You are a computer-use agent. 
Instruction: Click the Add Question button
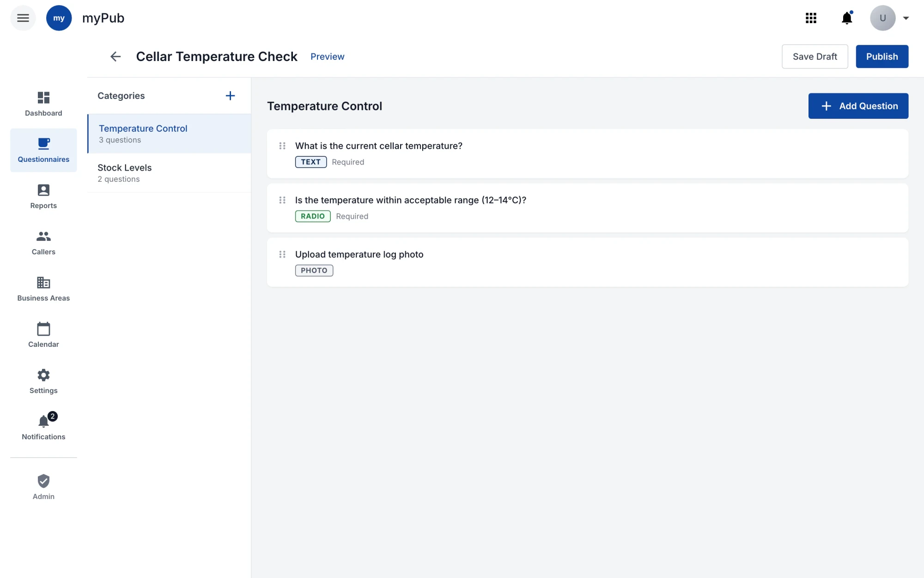coord(858,106)
